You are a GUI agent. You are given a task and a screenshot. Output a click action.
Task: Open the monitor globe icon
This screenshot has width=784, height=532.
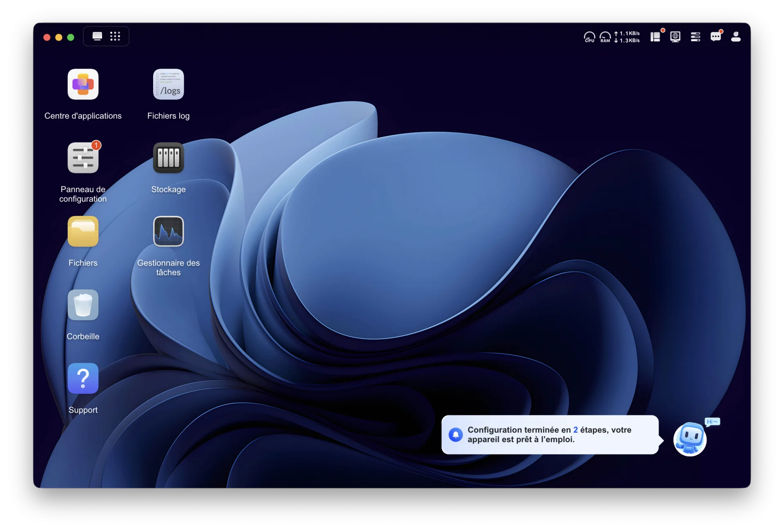click(675, 37)
